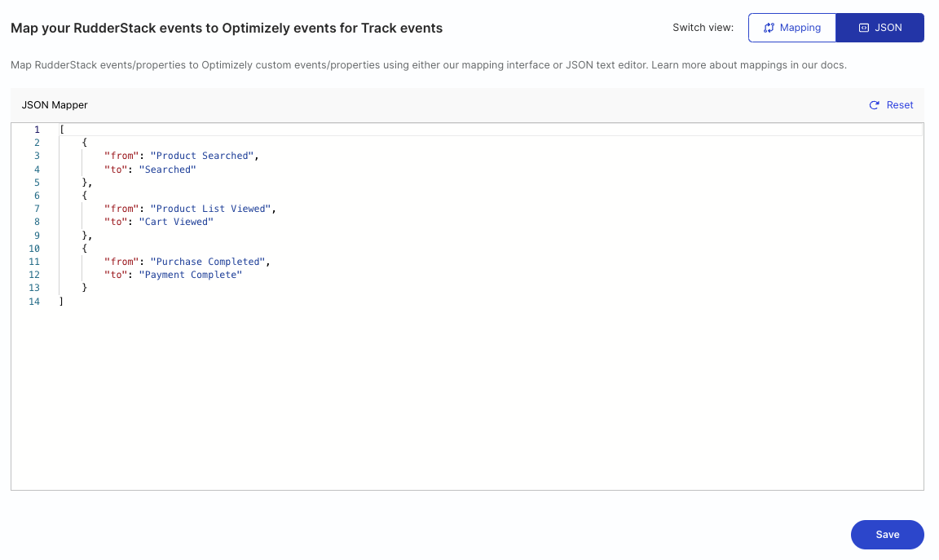Click the page heading about Track events
The width and height of the screenshot is (939, 560).
coord(227,29)
